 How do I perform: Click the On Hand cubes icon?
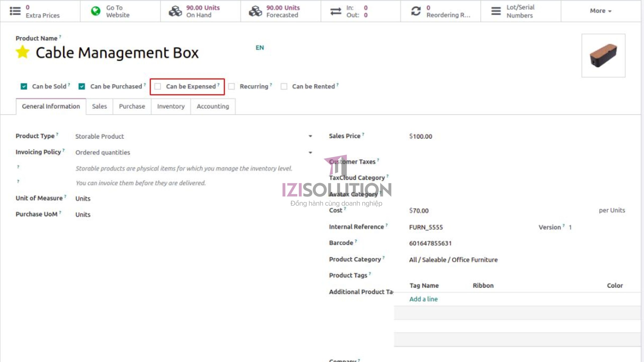click(175, 11)
